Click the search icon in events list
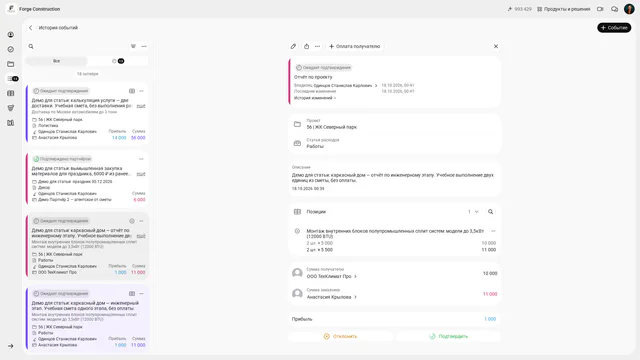 [x=31, y=47]
